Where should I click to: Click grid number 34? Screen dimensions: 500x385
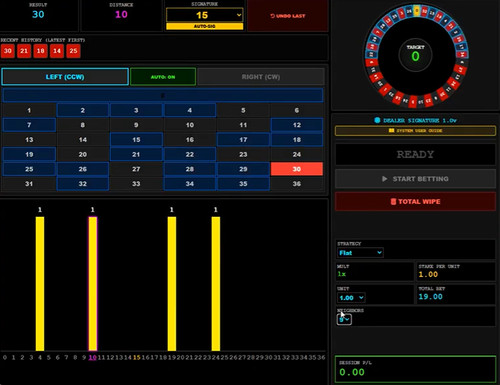[190, 184]
